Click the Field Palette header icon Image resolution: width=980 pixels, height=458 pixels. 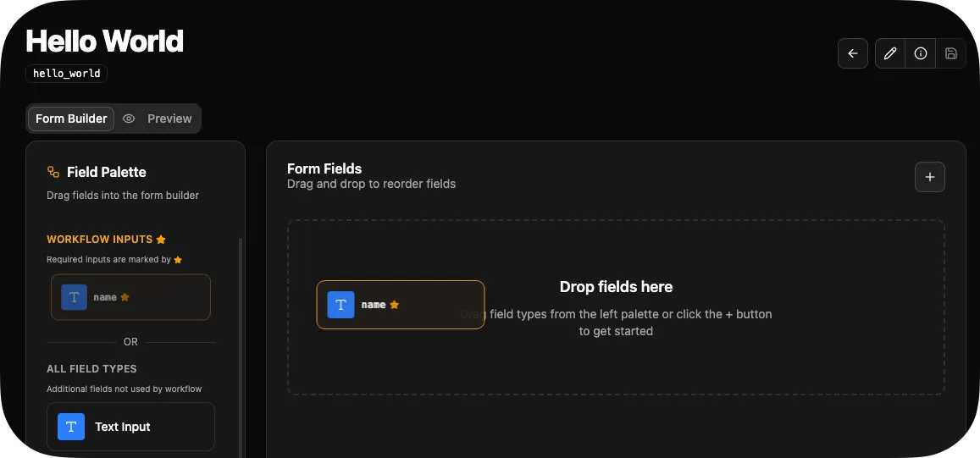pos(53,172)
